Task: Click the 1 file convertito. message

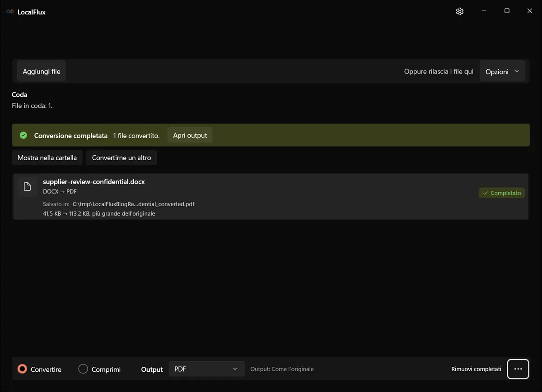Action: coord(136,135)
